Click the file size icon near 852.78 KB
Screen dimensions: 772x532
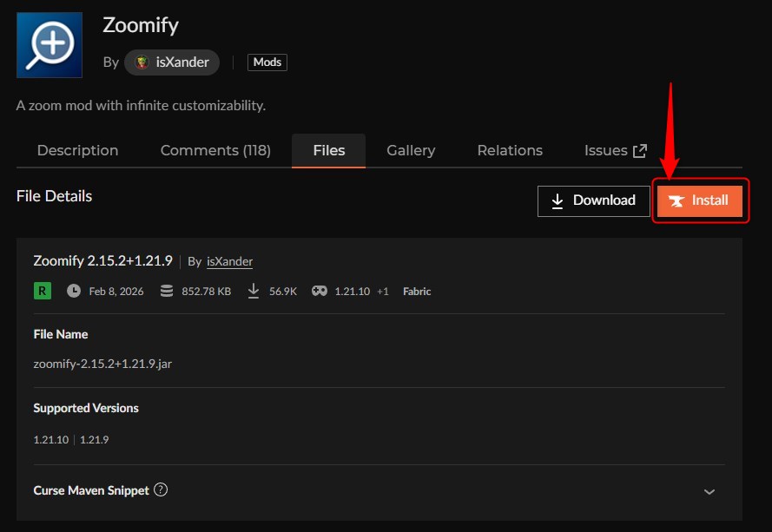coord(166,290)
